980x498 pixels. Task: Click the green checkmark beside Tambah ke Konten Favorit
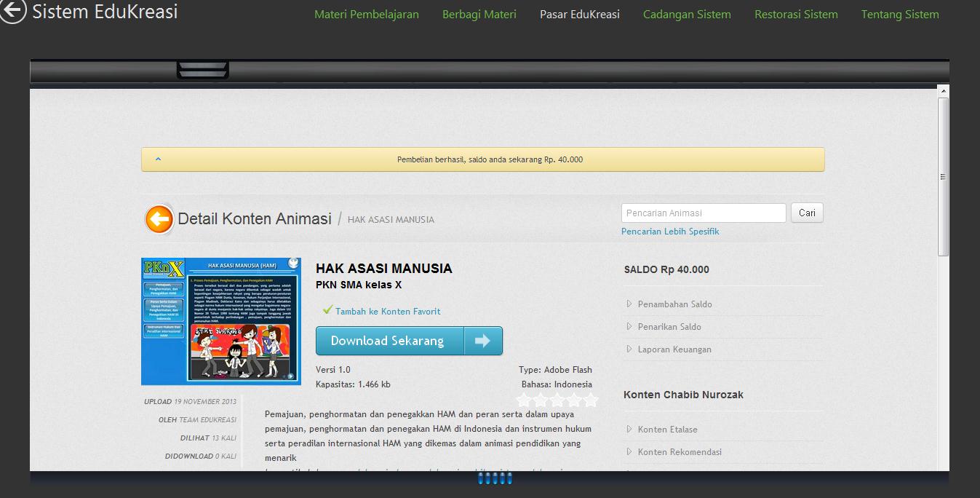click(x=327, y=310)
